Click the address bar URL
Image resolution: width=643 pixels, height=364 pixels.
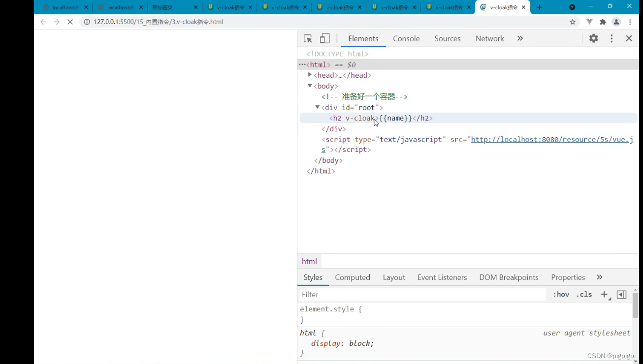coord(159,22)
